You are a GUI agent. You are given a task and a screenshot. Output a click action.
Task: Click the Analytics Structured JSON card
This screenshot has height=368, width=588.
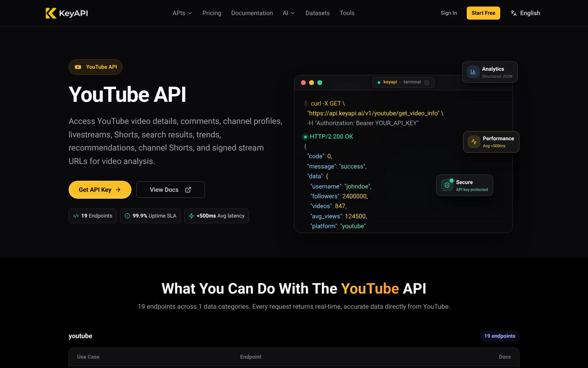(490, 72)
